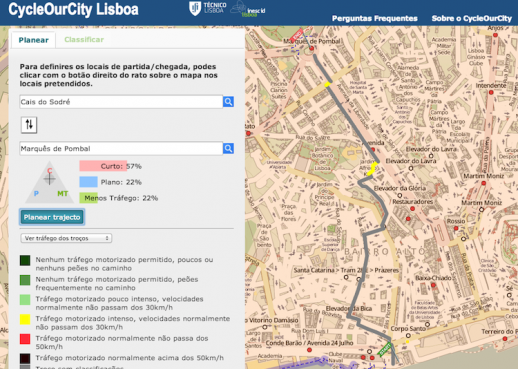Click the search icon next to Marquês de Pombal

pyautogui.click(x=228, y=148)
